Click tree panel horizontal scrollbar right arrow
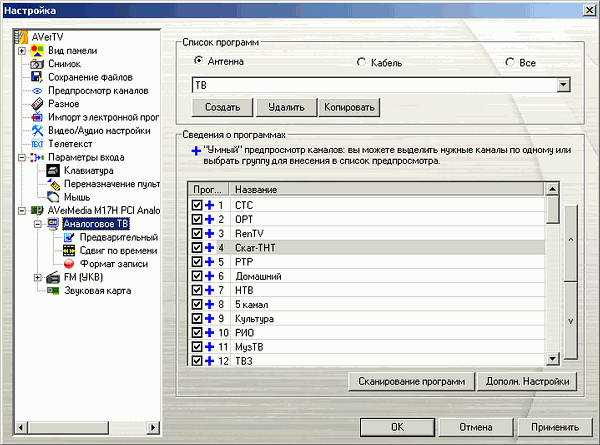This screenshot has width=600, height=445. [x=153, y=427]
